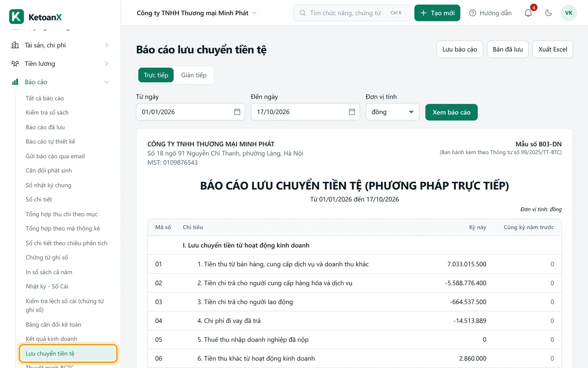
Task: Click the Lưu báo cáo button
Action: coord(460,49)
